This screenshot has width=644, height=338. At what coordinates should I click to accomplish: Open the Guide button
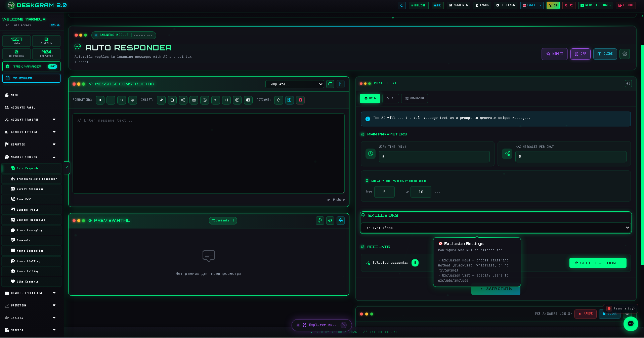[605, 54]
